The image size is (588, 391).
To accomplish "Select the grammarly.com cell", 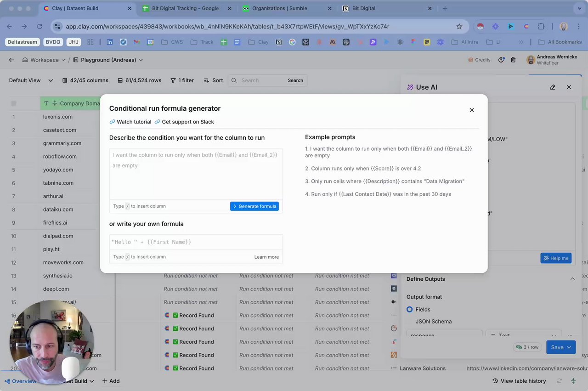I will coord(62,143).
